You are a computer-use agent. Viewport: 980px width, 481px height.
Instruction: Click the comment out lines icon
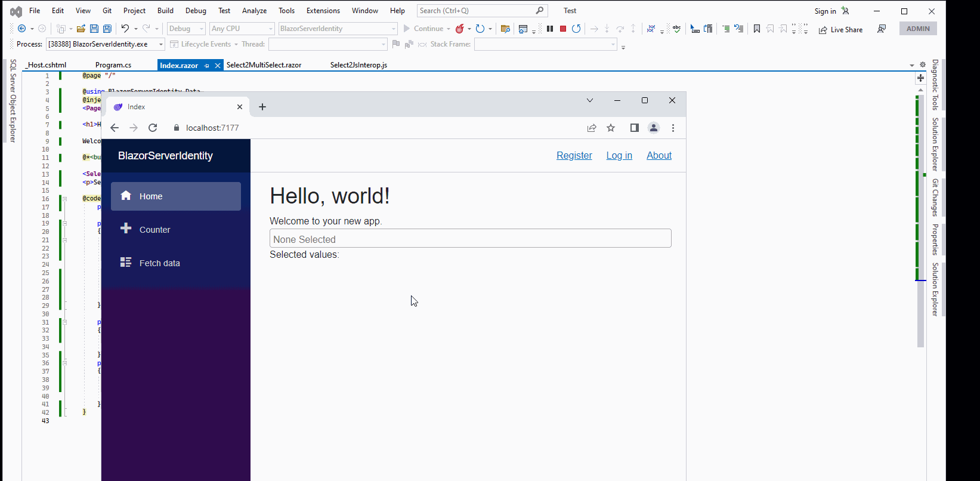point(726,29)
